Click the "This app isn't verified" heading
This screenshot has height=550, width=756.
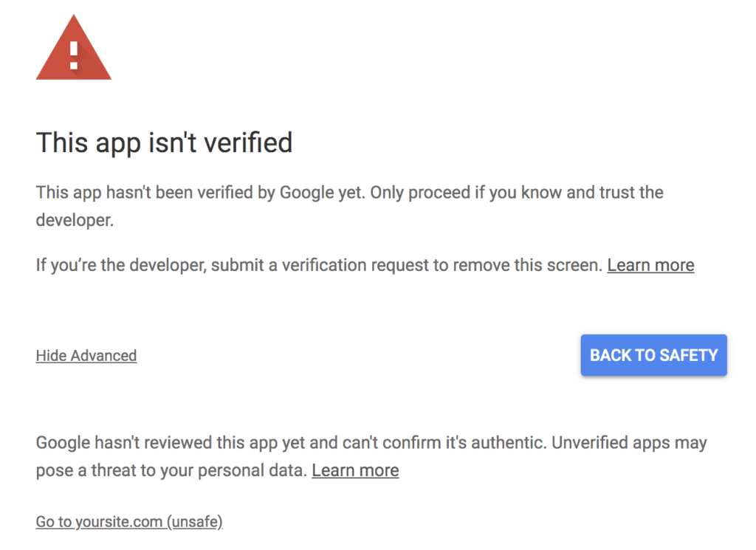point(164,142)
